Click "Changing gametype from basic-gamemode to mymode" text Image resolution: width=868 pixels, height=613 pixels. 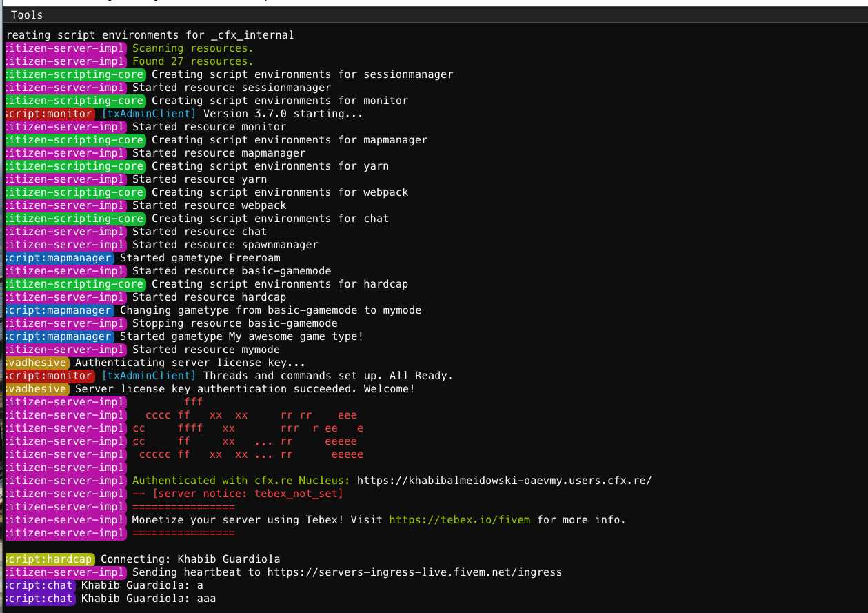[x=270, y=310]
